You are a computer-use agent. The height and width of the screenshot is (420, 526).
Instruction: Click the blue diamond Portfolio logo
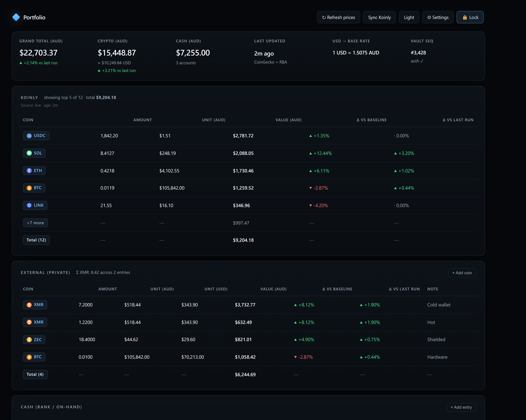(x=16, y=17)
